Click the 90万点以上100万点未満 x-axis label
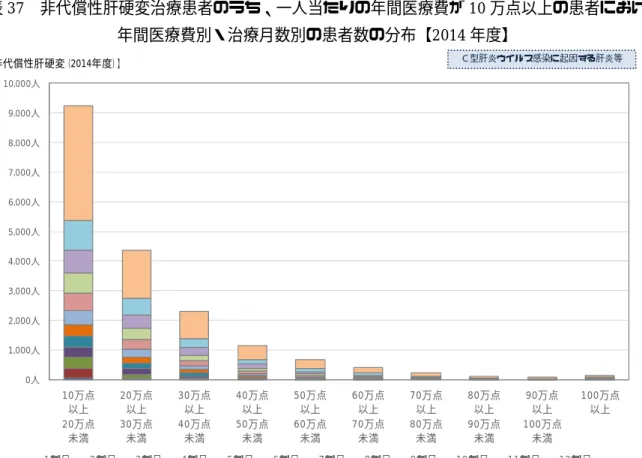Image resolution: width=642 pixels, height=458 pixels. [542, 417]
